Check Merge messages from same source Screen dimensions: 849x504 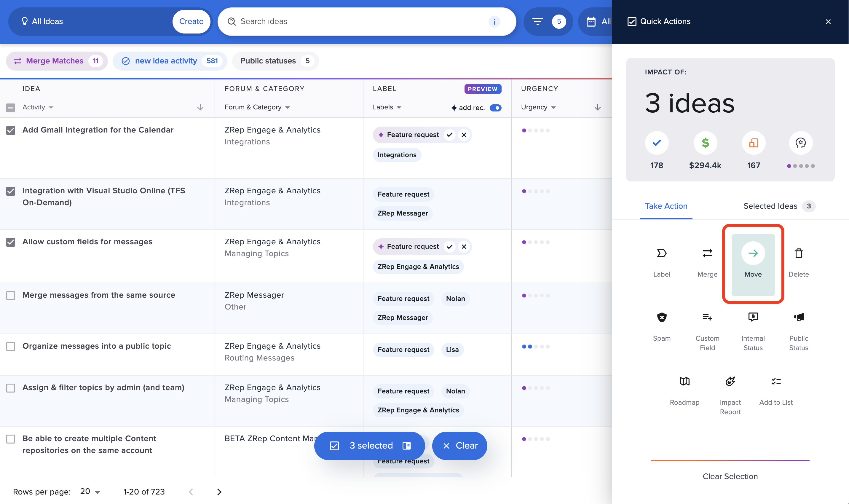coord(11,296)
